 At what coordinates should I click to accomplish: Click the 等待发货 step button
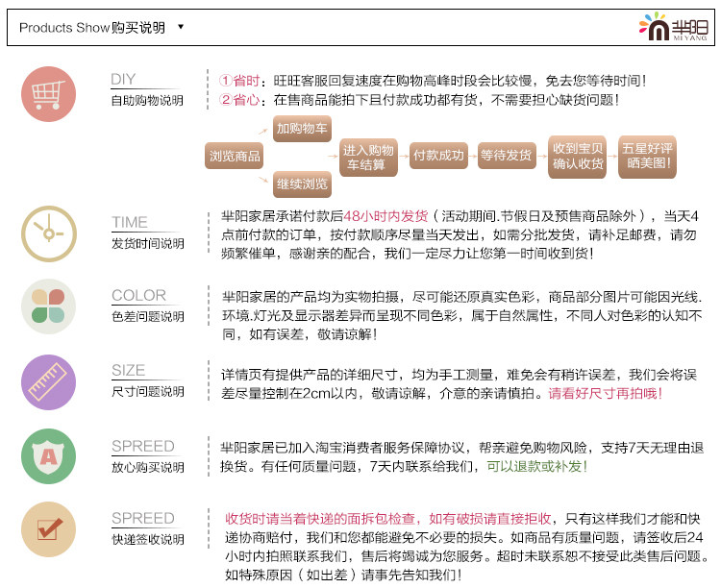(507, 156)
